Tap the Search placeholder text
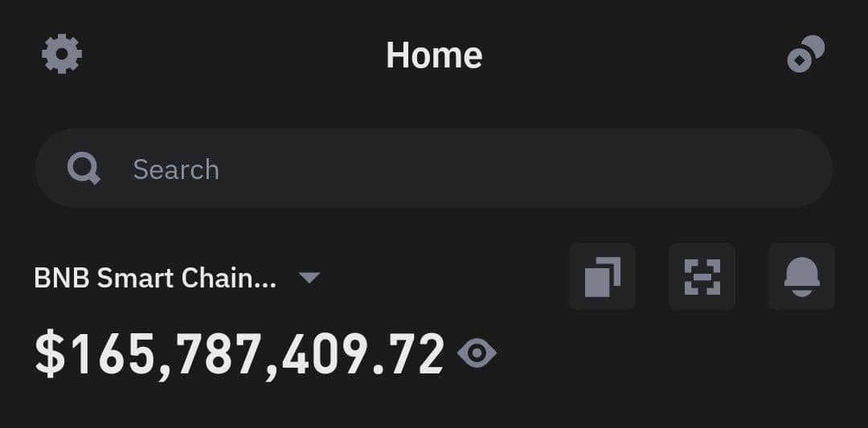 coord(176,169)
